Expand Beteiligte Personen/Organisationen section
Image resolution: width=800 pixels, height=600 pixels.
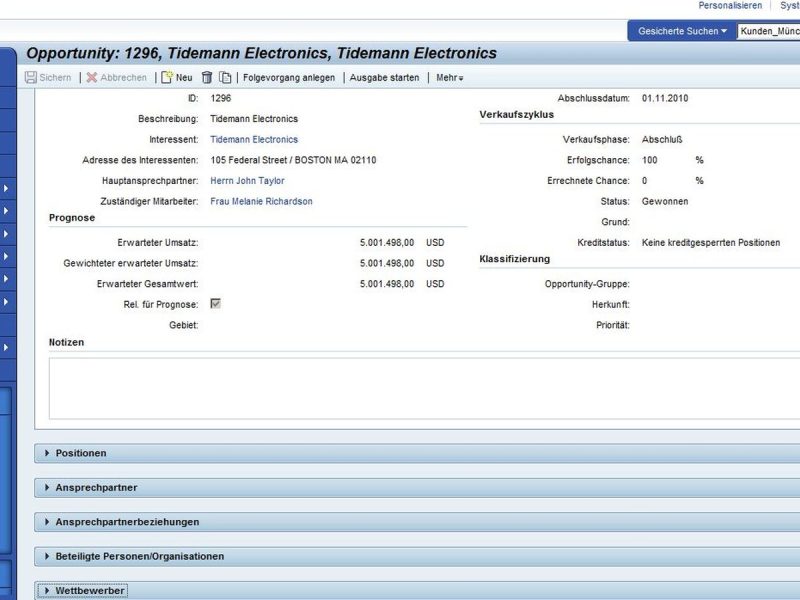point(47,556)
